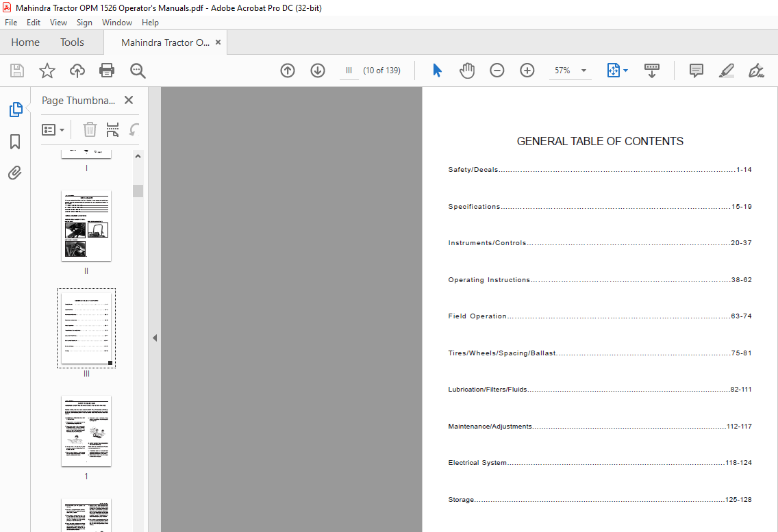778x532 pixels.
Task: Click the Field Operation contents entry
Action: pos(600,316)
